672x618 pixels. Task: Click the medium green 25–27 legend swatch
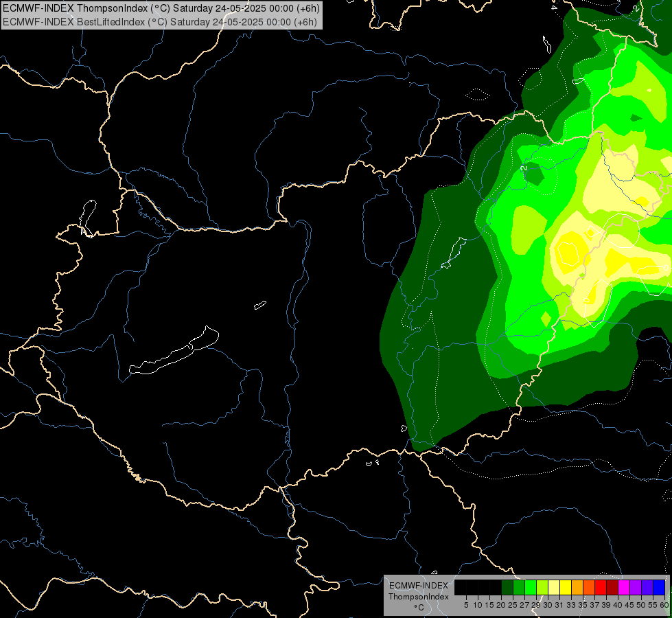point(519,587)
